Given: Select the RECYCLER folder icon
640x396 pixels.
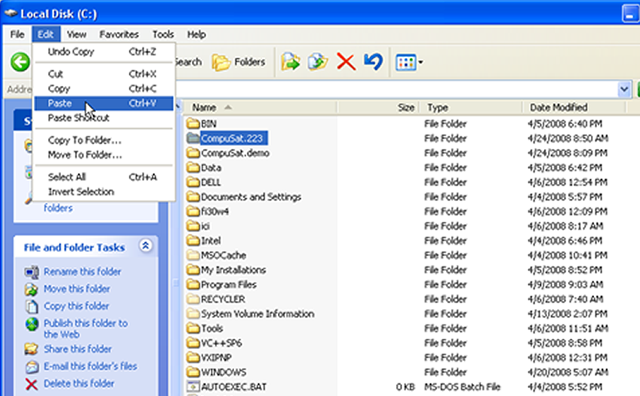Looking at the screenshot, I should (193, 299).
